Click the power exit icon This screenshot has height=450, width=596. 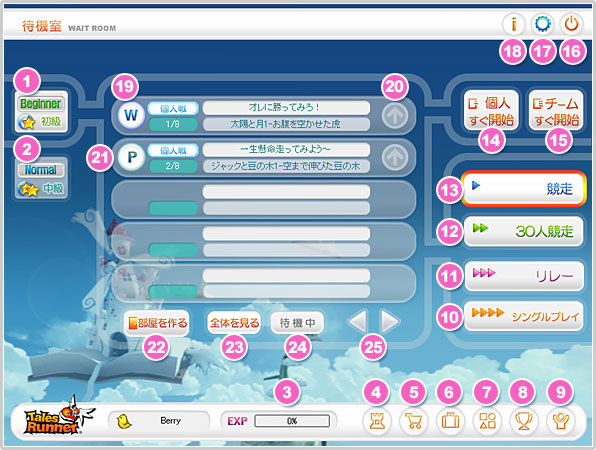pyautogui.click(x=571, y=24)
